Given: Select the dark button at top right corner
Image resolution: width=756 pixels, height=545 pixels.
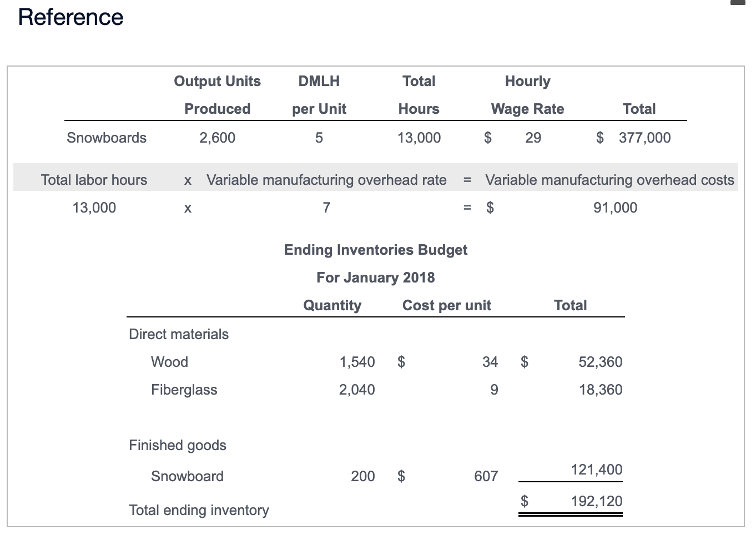Looking at the screenshot, I should pyautogui.click(x=738, y=3).
